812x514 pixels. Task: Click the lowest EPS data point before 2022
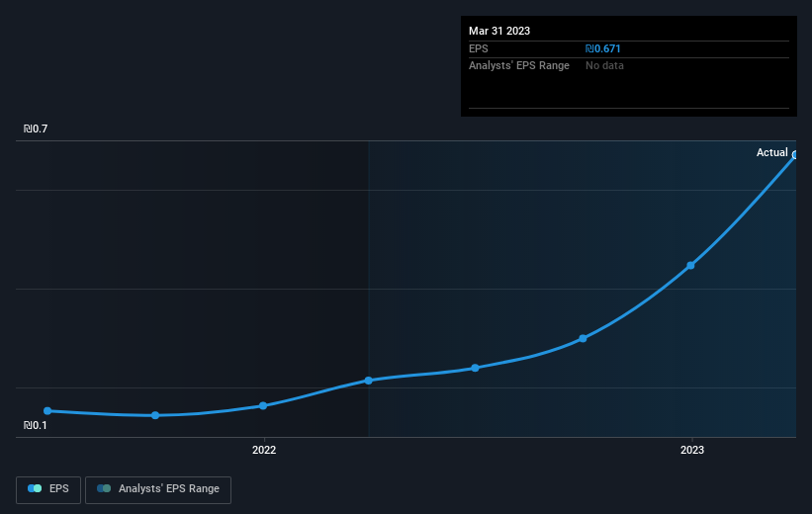point(155,415)
